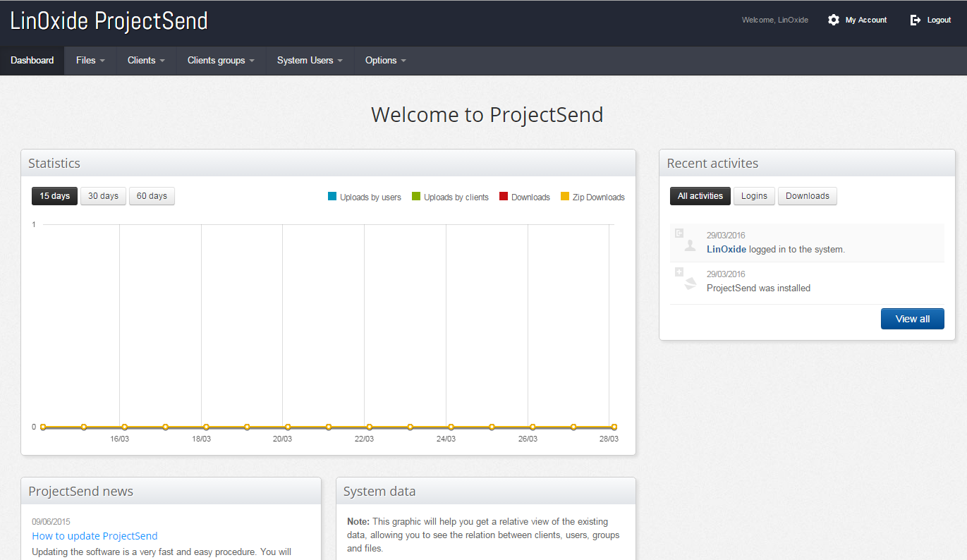The image size is (967, 560).
Task: Filter recent activities by Logins
Action: [754, 196]
